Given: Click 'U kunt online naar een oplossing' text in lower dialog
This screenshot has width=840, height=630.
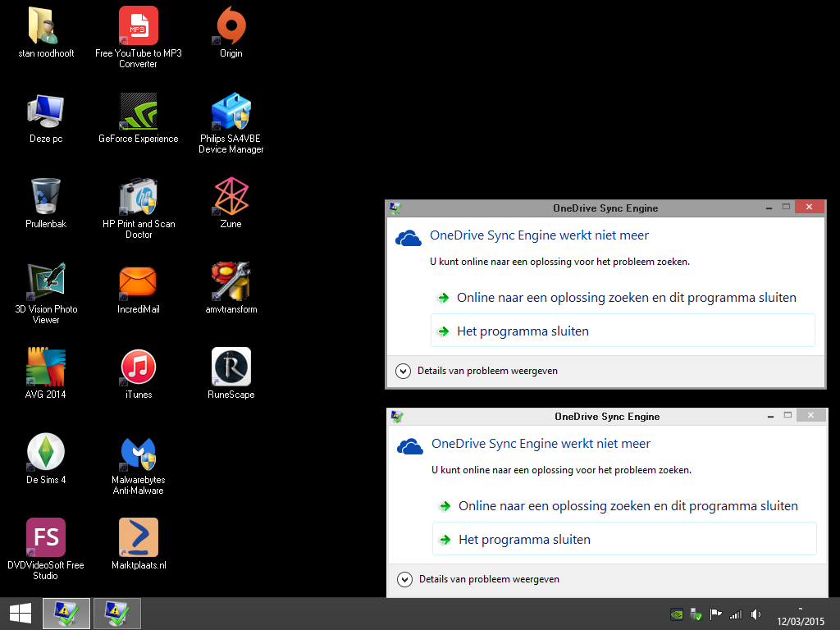Looking at the screenshot, I should click(561, 470).
